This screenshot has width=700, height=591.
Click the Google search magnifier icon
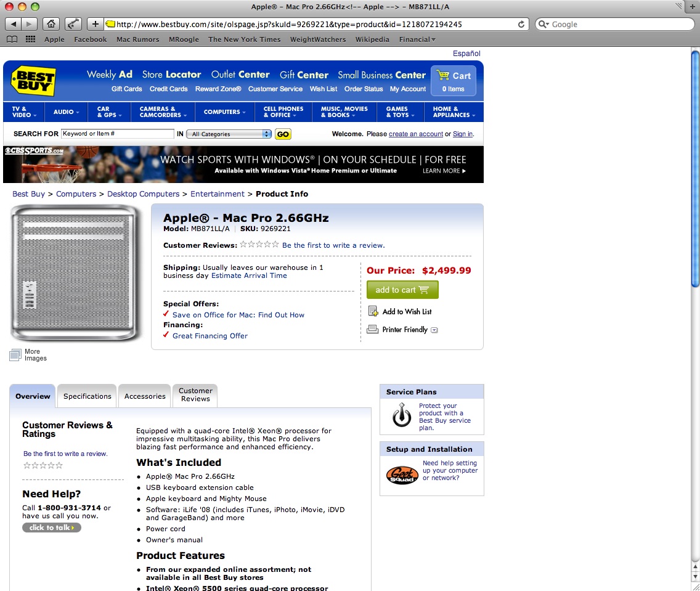(x=543, y=24)
